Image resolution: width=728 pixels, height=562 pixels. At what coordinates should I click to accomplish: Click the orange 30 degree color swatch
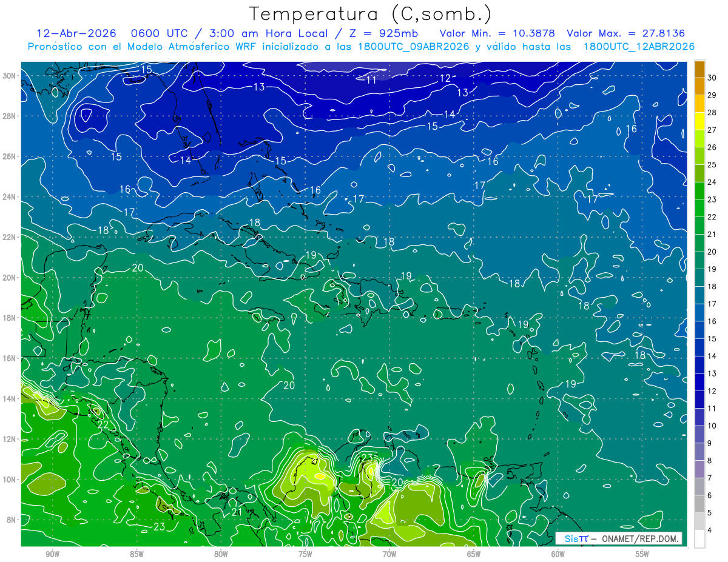tap(699, 70)
